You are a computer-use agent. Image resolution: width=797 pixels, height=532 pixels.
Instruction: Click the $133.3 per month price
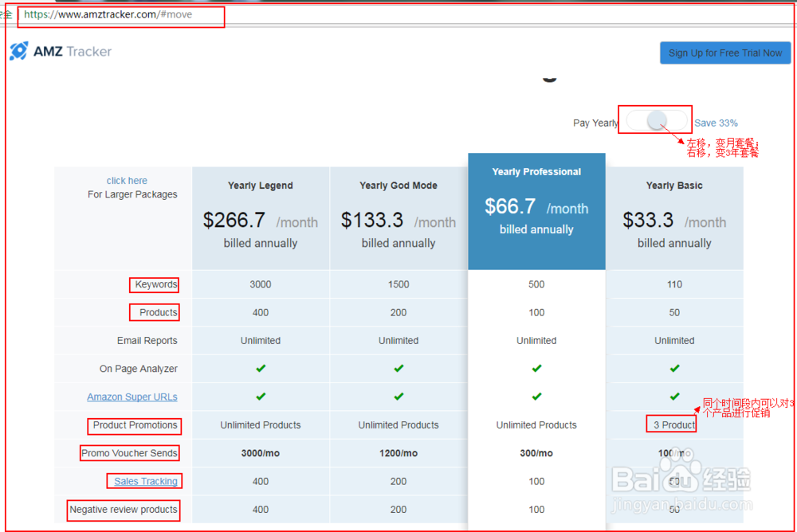tap(398, 221)
